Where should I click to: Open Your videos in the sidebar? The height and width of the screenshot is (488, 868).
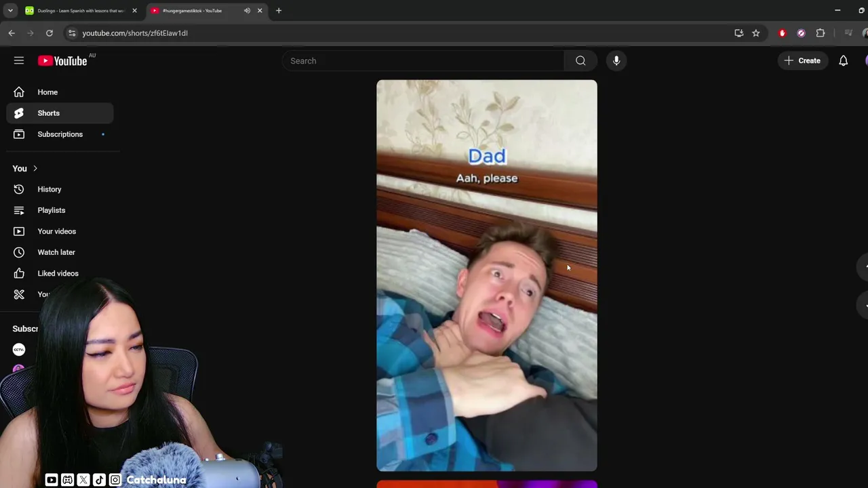click(x=60, y=231)
